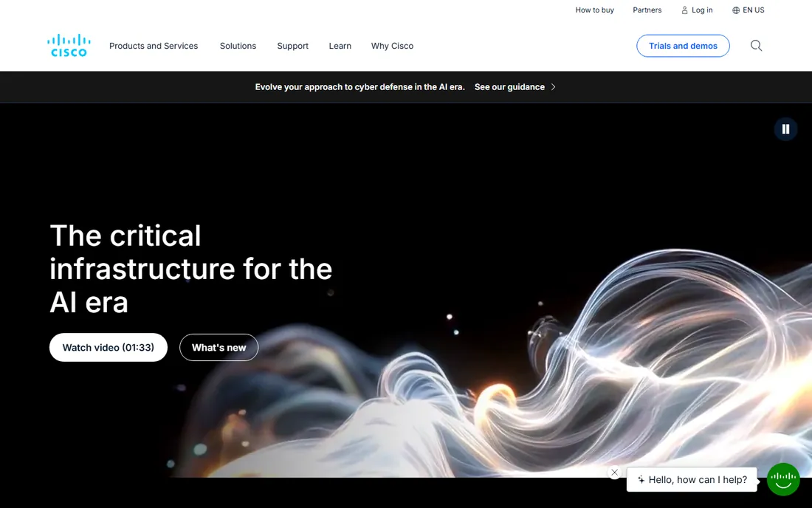This screenshot has height=508, width=812.
Task: Open the green Cisco chat assistant
Action: (x=783, y=479)
